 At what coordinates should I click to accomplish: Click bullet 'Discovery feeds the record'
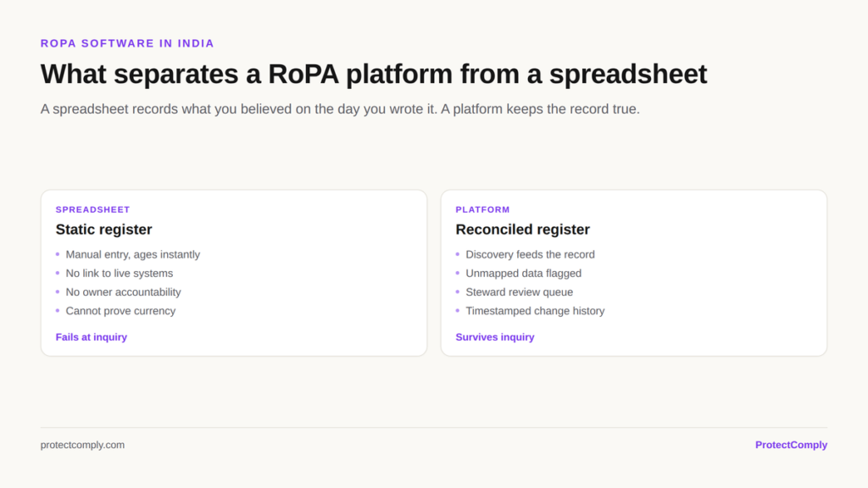tap(531, 254)
